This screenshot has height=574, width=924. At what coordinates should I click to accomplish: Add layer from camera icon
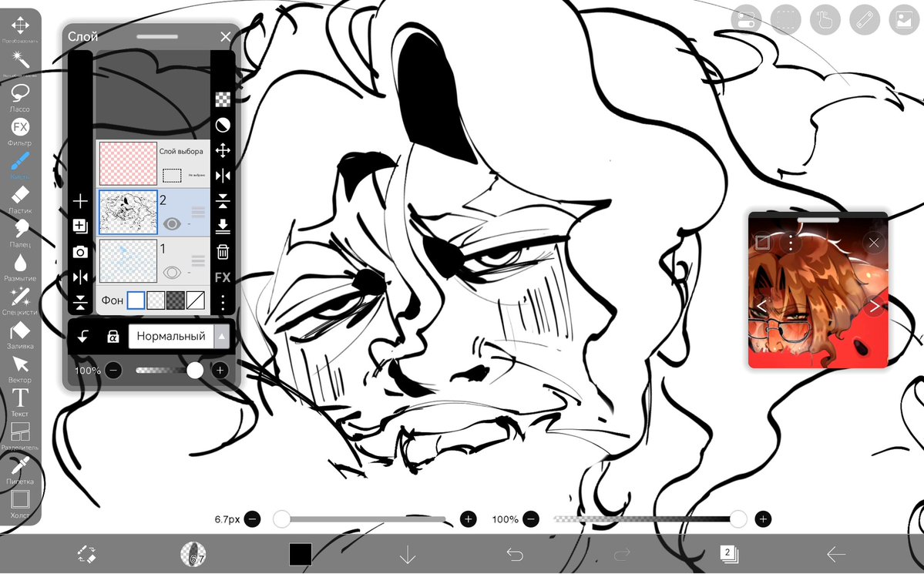[x=80, y=252]
